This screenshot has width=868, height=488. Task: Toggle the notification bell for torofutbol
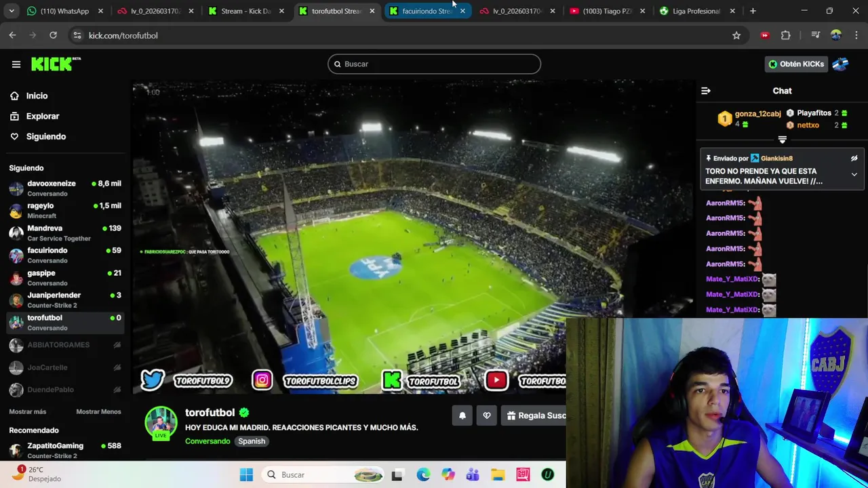(462, 415)
